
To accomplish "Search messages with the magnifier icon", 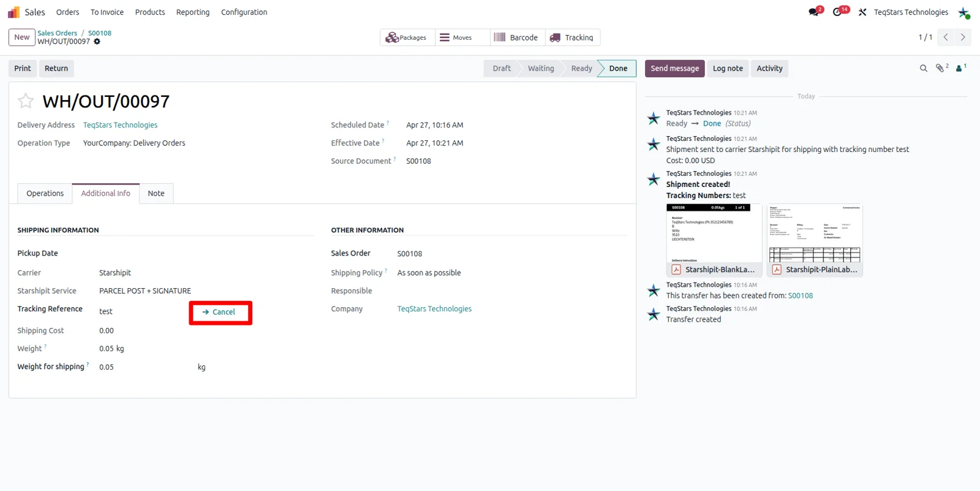I will (924, 69).
